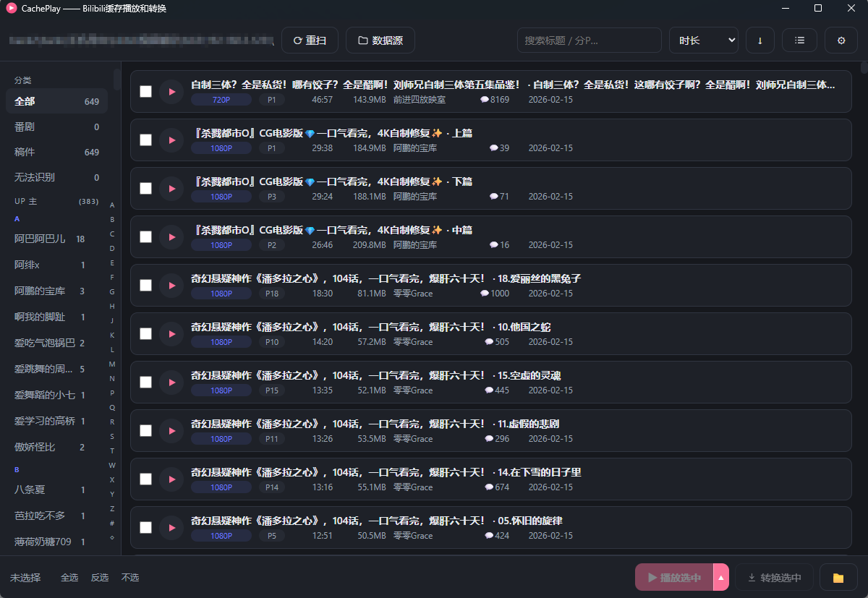Switch list view mode icon

[799, 40]
